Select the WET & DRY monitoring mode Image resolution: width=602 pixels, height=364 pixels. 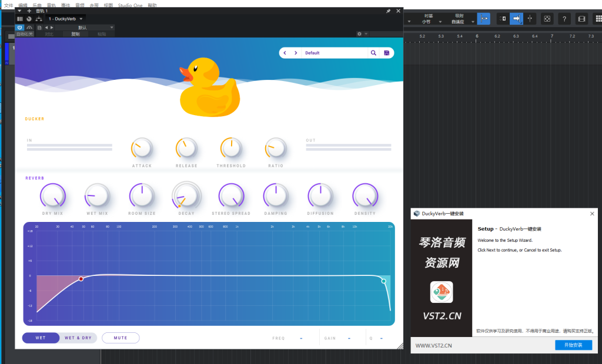point(79,338)
